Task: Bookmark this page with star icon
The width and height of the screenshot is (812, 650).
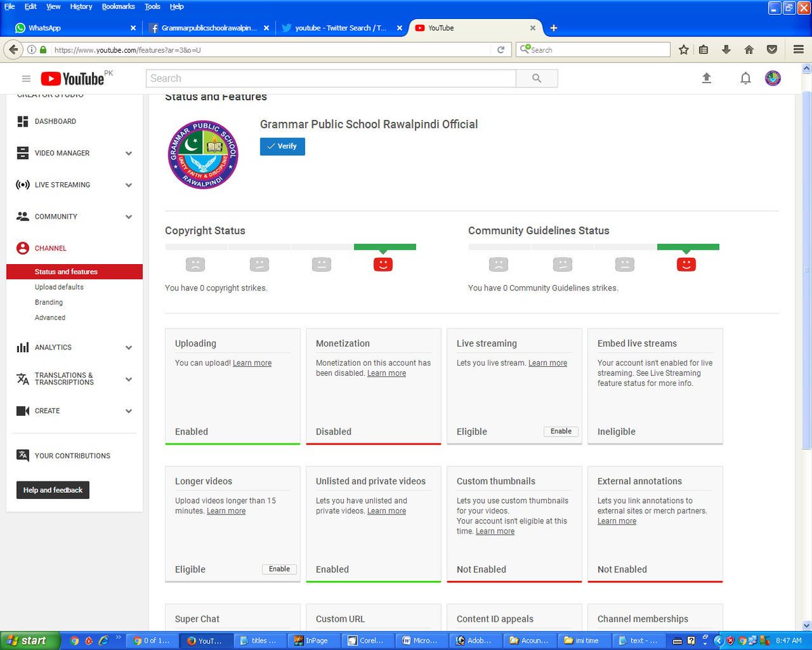Action: click(x=683, y=49)
